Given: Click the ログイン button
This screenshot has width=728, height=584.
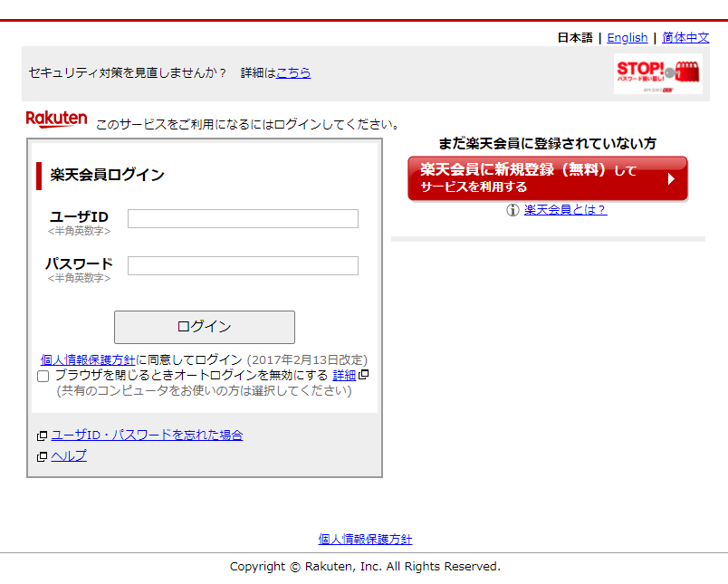Looking at the screenshot, I should tap(205, 327).
